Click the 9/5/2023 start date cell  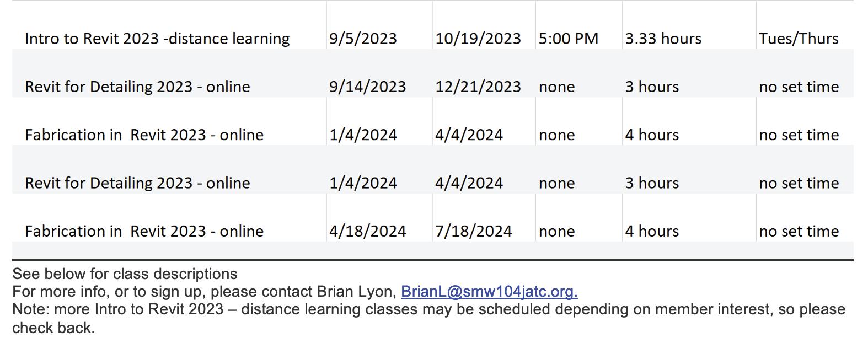coord(363,39)
